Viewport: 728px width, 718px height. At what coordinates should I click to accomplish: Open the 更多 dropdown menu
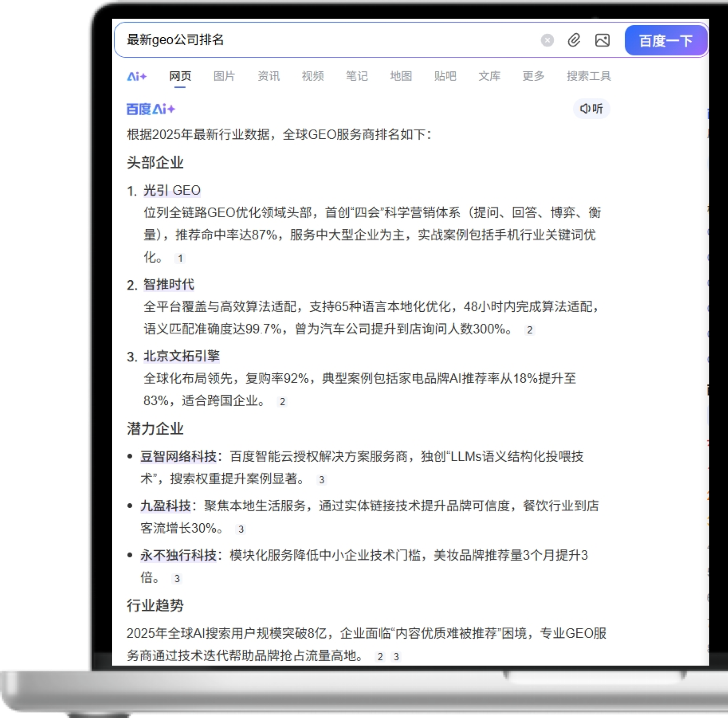coord(533,76)
